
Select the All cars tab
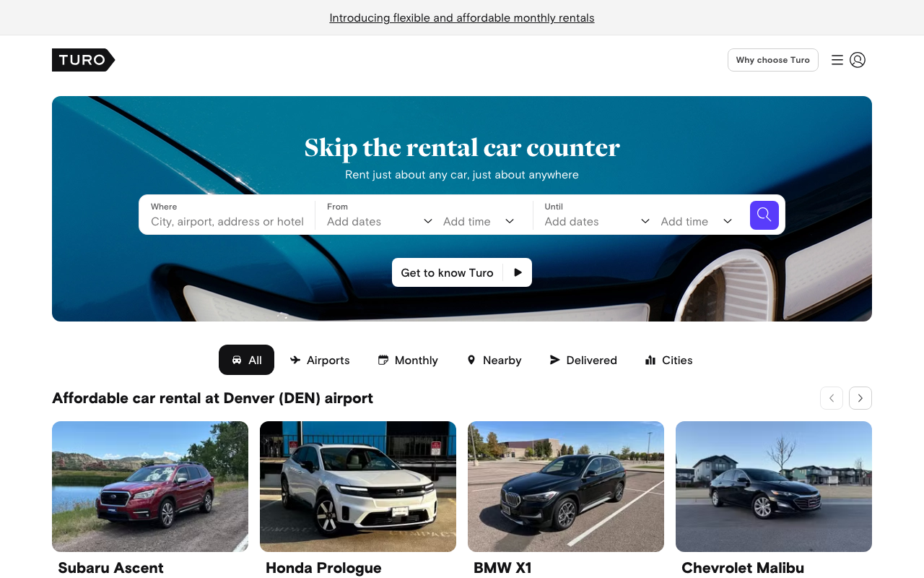[246, 360]
